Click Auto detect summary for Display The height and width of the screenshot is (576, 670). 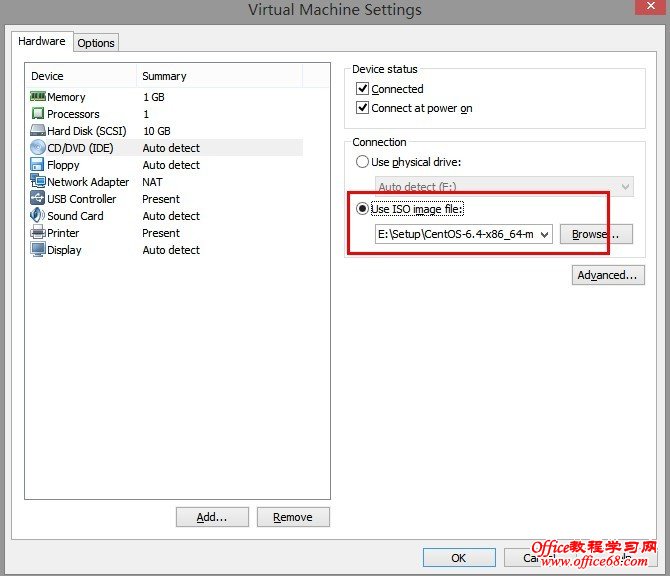tap(171, 250)
